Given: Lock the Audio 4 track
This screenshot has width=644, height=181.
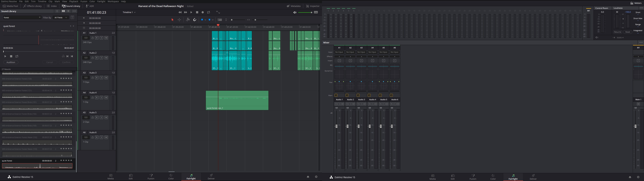Looking at the screenshot, I should click(x=92, y=98).
